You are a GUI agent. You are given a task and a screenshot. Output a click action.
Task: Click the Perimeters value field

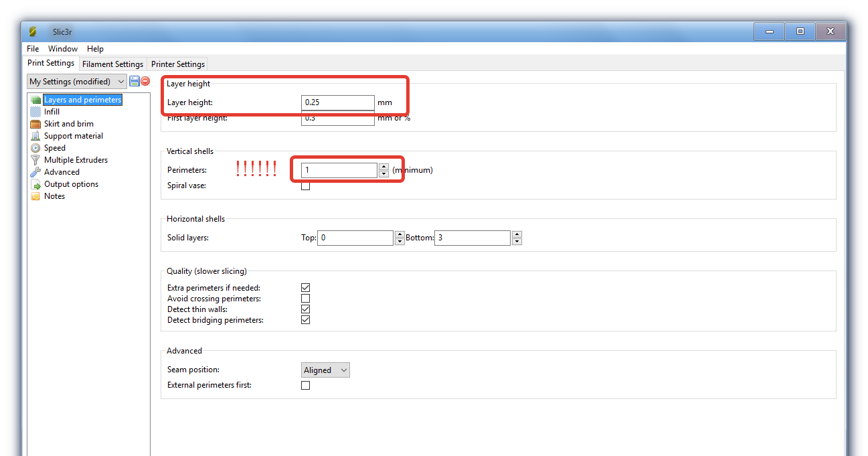point(339,170)
